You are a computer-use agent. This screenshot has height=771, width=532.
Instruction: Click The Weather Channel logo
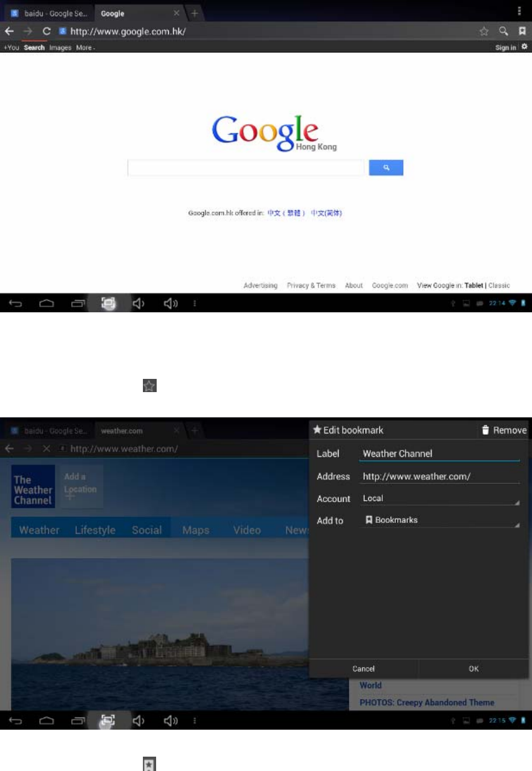[x=33, y=486]
